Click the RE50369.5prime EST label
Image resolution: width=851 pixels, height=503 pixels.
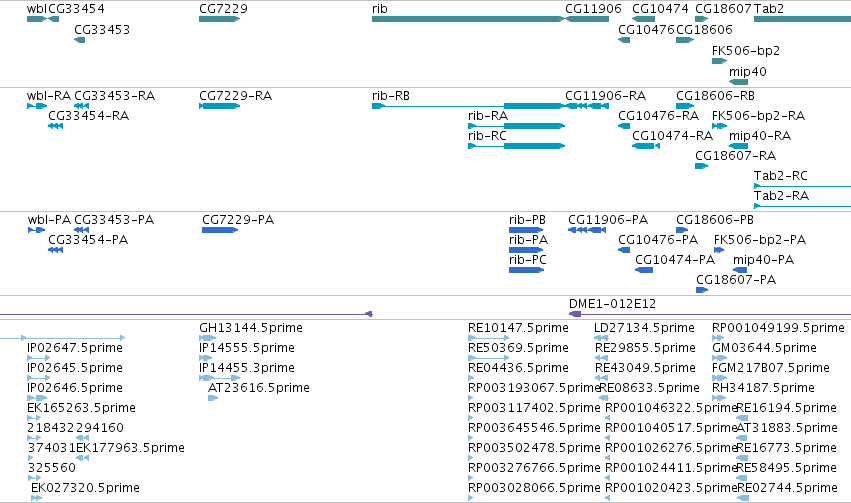(x=518, y=348)
